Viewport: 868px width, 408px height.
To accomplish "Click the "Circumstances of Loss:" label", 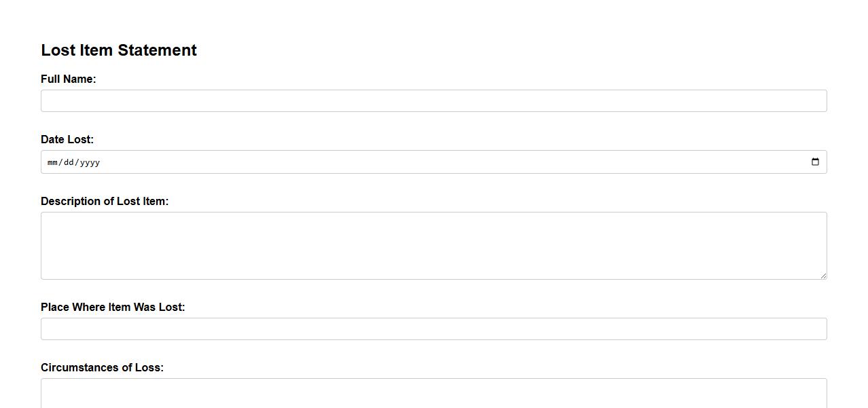I will coord(102,368).
